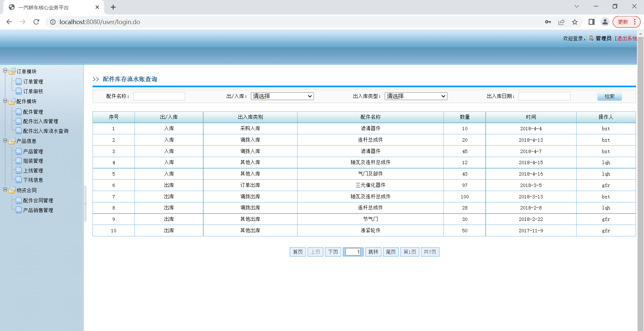
Task: Click the 组装管理 document icon
Action: coord(19,161)
